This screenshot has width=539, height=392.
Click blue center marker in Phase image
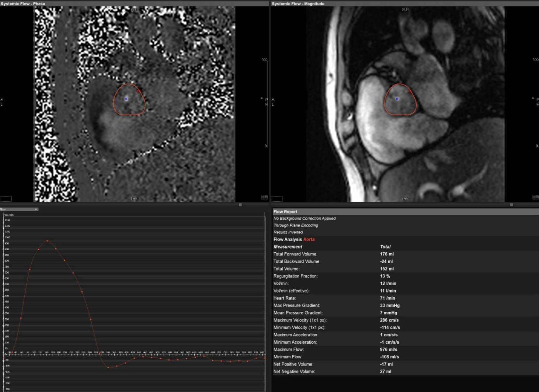point(126,99)
